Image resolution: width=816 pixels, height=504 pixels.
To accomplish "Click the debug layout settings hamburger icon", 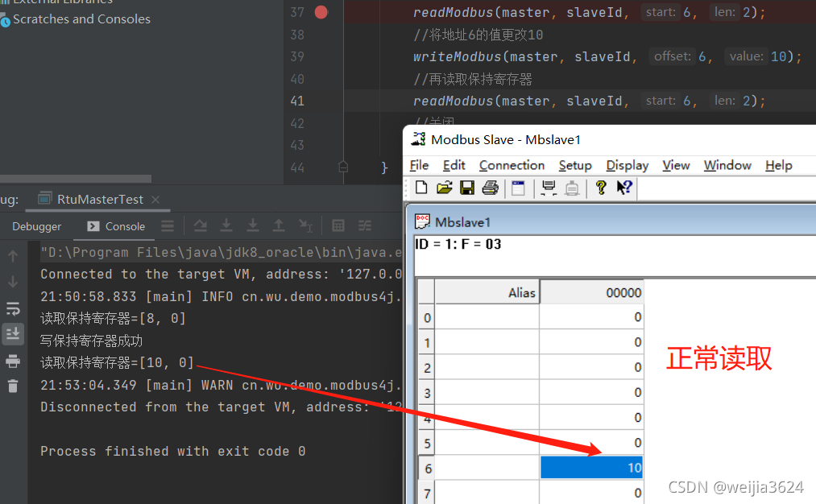I will 168,225.
